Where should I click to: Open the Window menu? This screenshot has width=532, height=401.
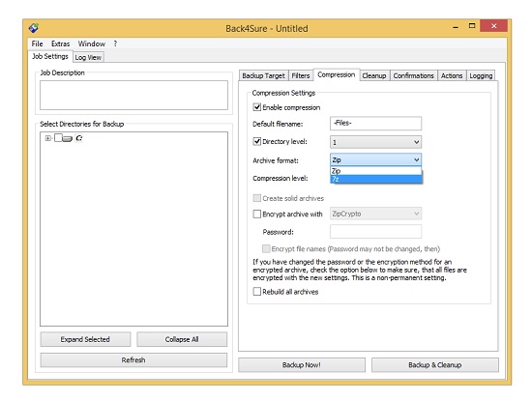pos(92,43)
